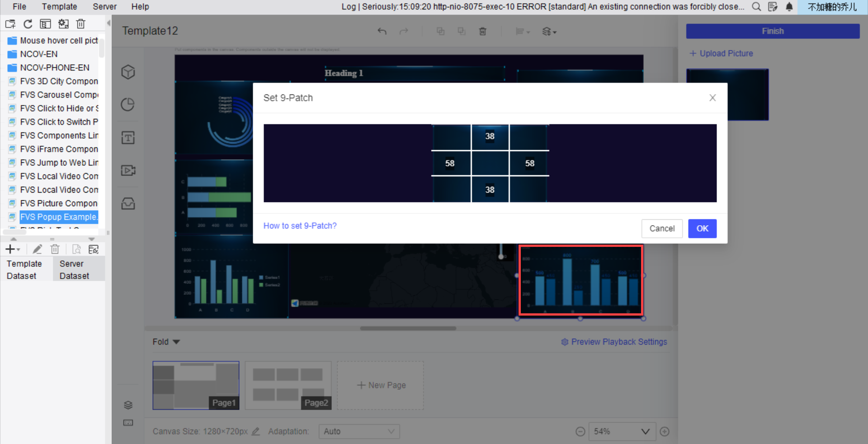Refresh the component list
Viewport: 868px width, 444px height.
coord(28,24)
